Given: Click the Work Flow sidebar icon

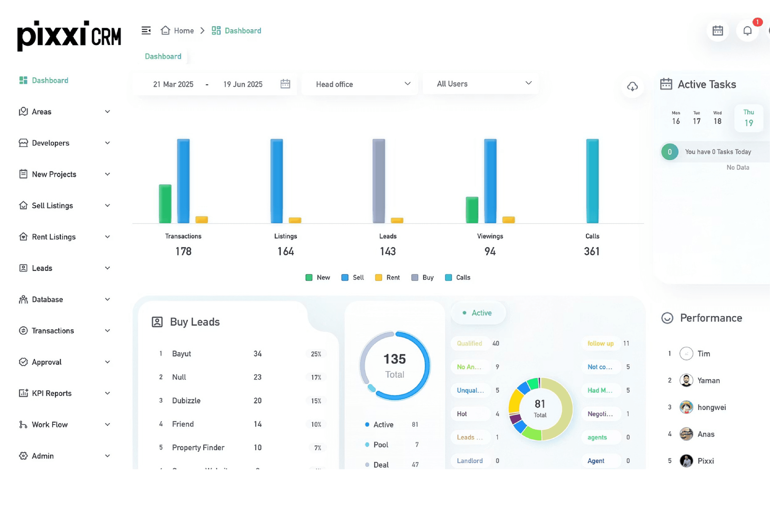Looking at the screenshot, I should [23, 424].
